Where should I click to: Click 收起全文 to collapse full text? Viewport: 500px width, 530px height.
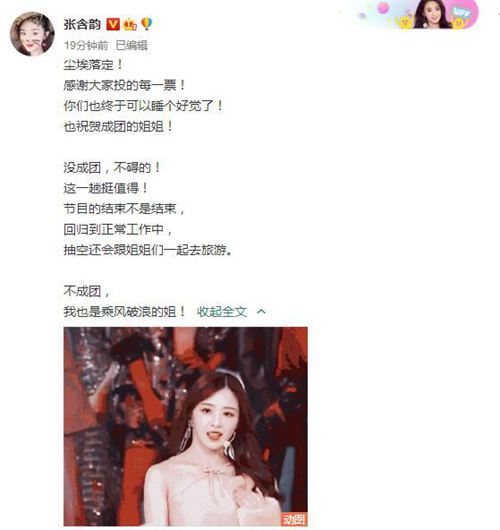tap(222, 311)
